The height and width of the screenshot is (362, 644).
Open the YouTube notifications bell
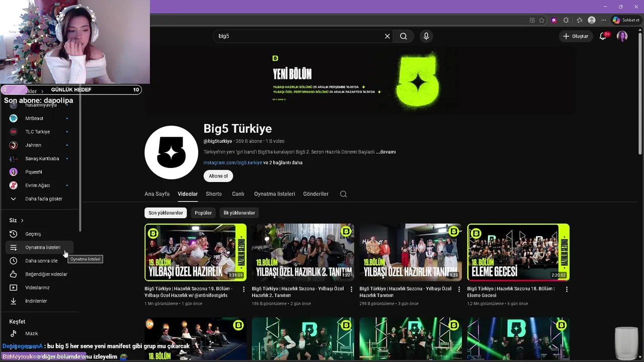[603, 36]
